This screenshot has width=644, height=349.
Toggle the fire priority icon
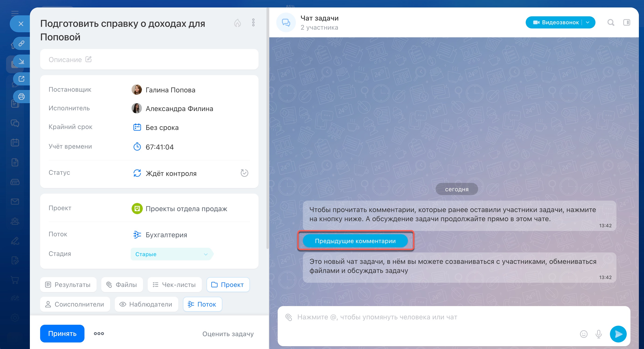[x=237, y=23]
